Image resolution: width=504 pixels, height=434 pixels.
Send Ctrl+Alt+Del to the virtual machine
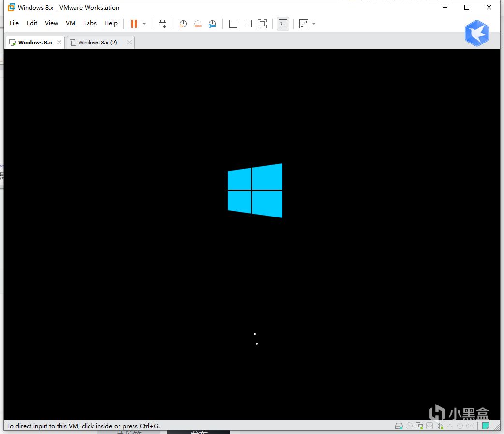point(163,24)
